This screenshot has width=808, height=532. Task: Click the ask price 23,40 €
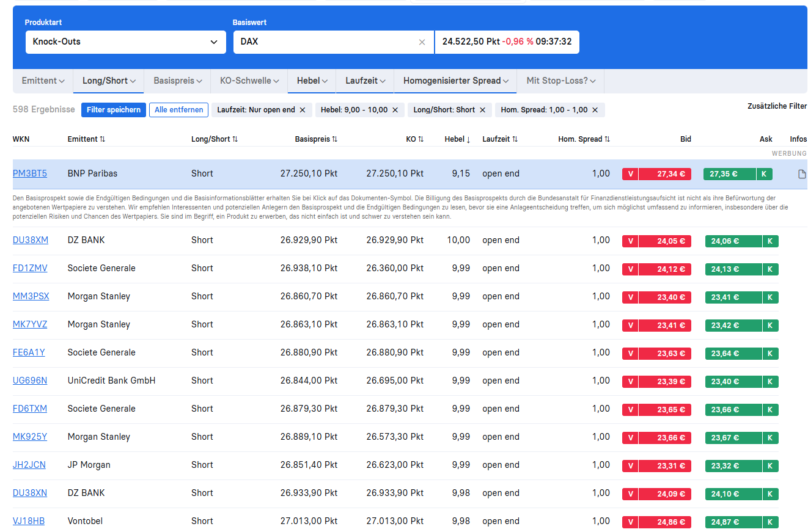pyautogui.click(x=733, y=381)
